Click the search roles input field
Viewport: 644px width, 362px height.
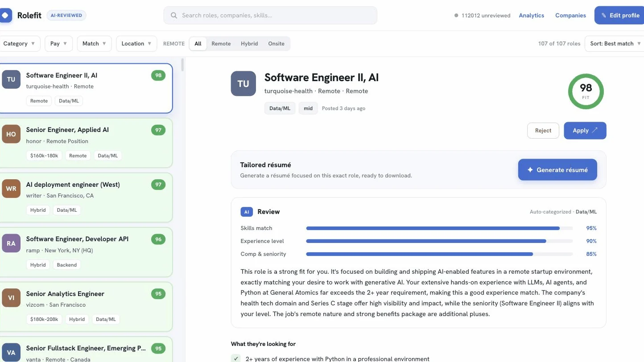[270, 15]
